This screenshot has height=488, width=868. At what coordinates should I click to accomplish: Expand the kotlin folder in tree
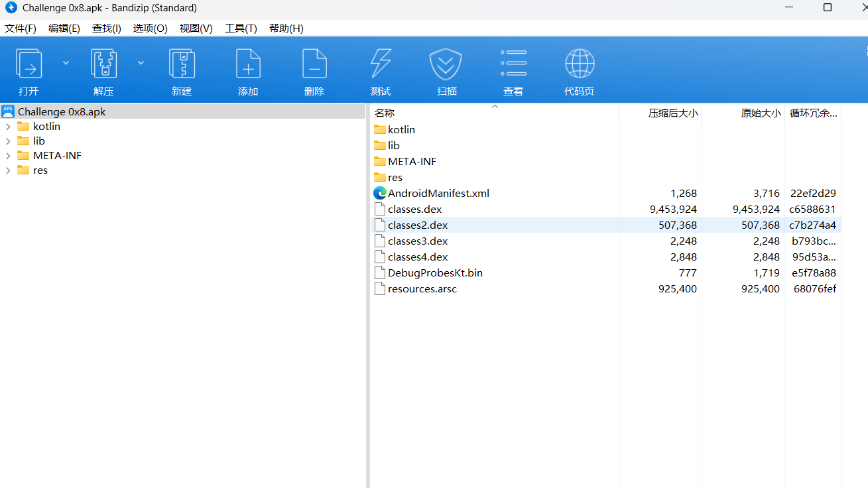pos(8,127)
